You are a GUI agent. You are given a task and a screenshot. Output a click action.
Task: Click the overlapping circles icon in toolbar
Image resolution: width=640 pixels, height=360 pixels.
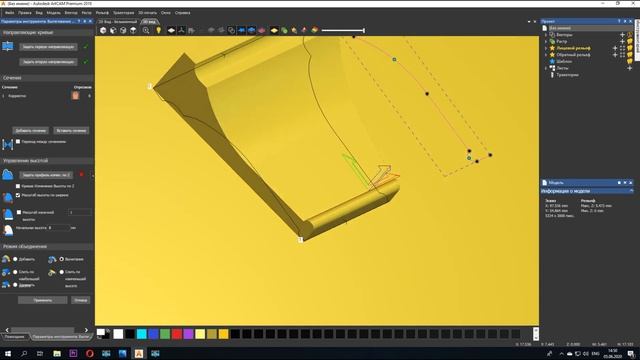[231, 30]
